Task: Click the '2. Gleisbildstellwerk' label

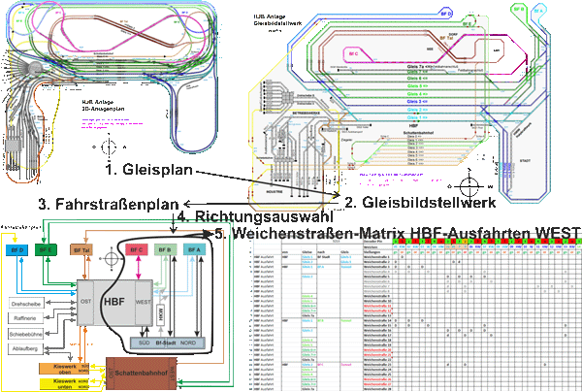Action: pyautogui.click(x=420, y=202)
